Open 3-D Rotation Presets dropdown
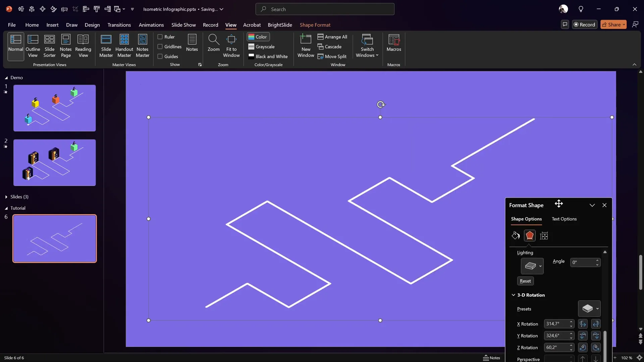 589,309
